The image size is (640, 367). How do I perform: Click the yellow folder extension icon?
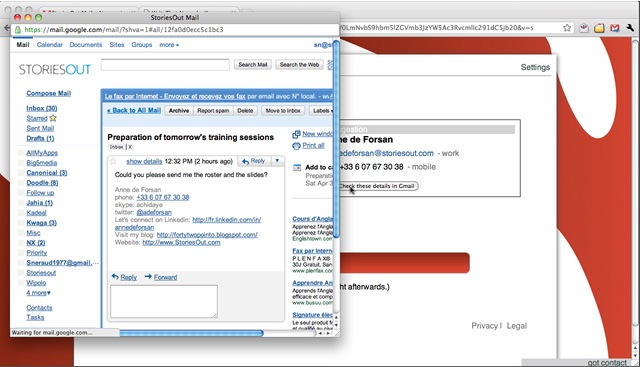coord(599,28)
